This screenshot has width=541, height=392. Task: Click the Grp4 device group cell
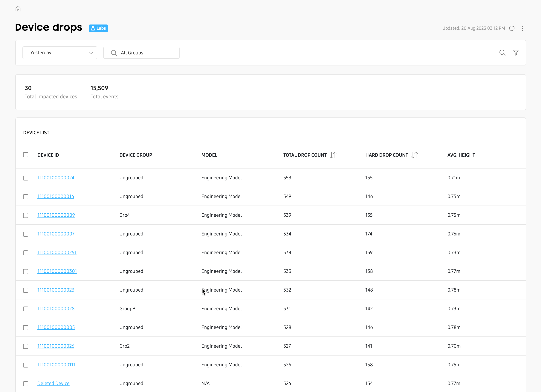point(125,215)
